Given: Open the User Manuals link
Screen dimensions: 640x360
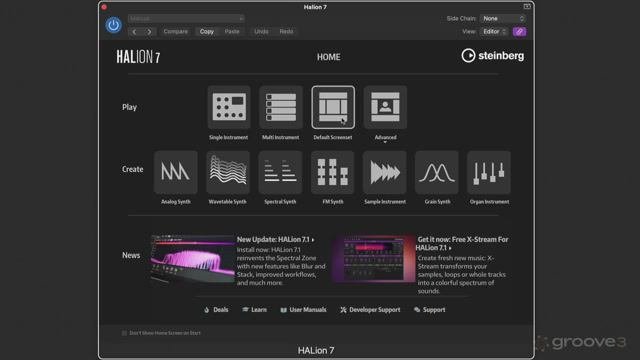Looking at the screenshot, I should point(303,310).
